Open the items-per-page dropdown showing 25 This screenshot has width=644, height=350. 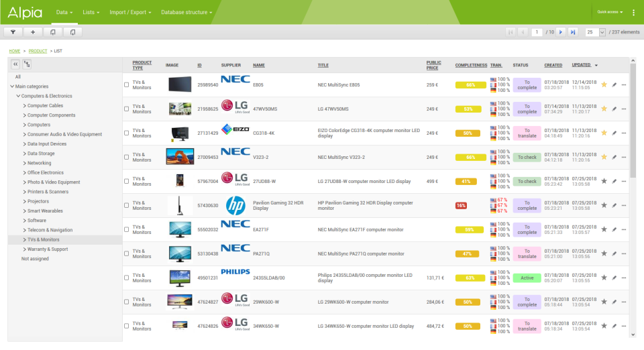coord(595,32)
